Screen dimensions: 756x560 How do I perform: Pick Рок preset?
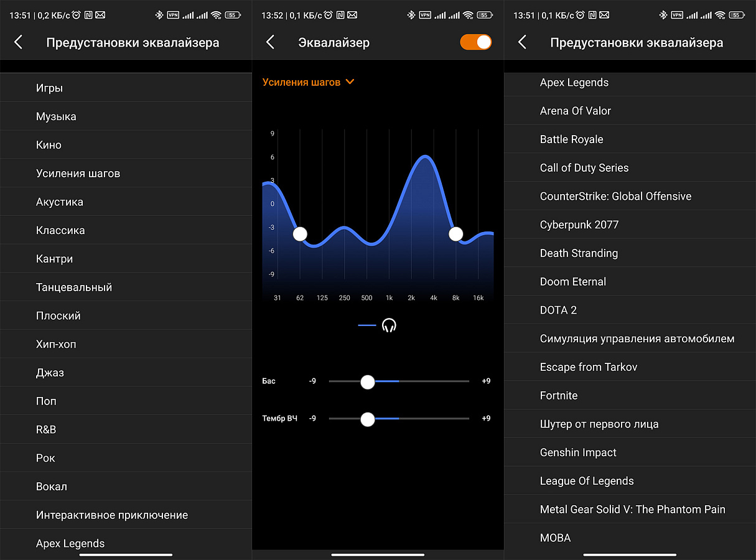(126, 458)
